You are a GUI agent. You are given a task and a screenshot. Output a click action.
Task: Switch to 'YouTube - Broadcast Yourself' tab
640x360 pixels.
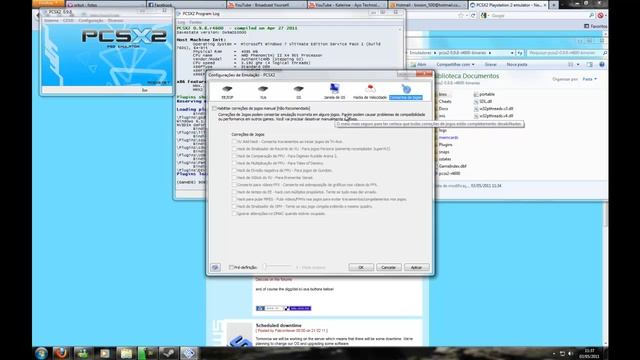(x=267, y=5)
